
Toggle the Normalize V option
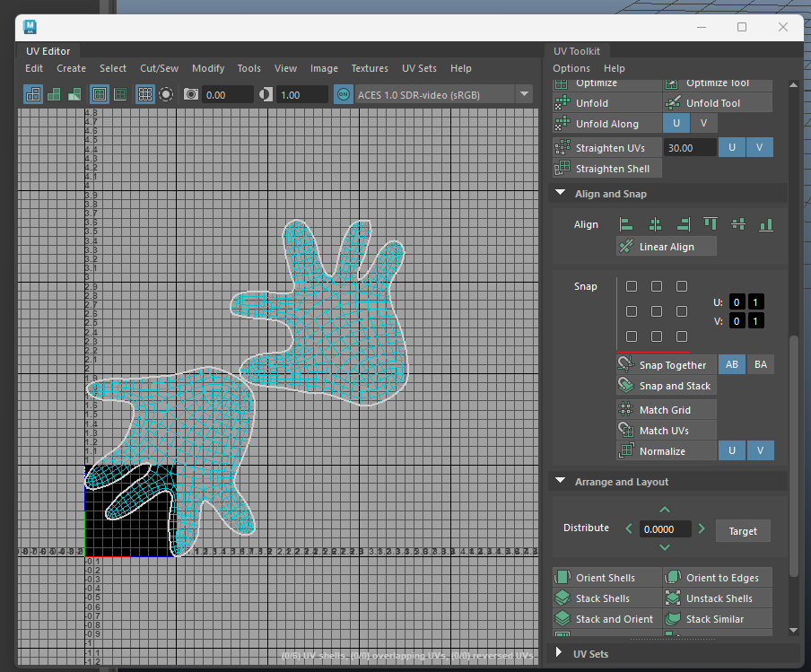761,450
